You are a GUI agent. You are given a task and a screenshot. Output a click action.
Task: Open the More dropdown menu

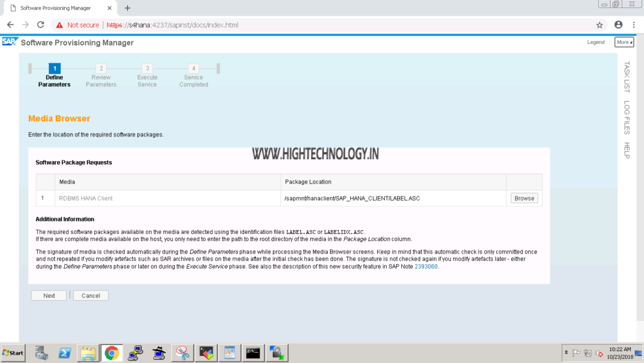[x=624, y=42]
